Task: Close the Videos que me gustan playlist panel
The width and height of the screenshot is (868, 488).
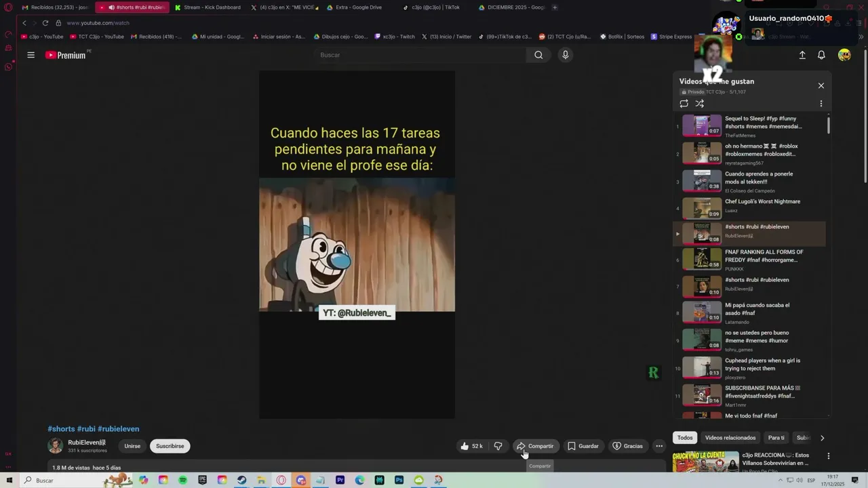Action: pyautogui.click(x=821, y=85)
